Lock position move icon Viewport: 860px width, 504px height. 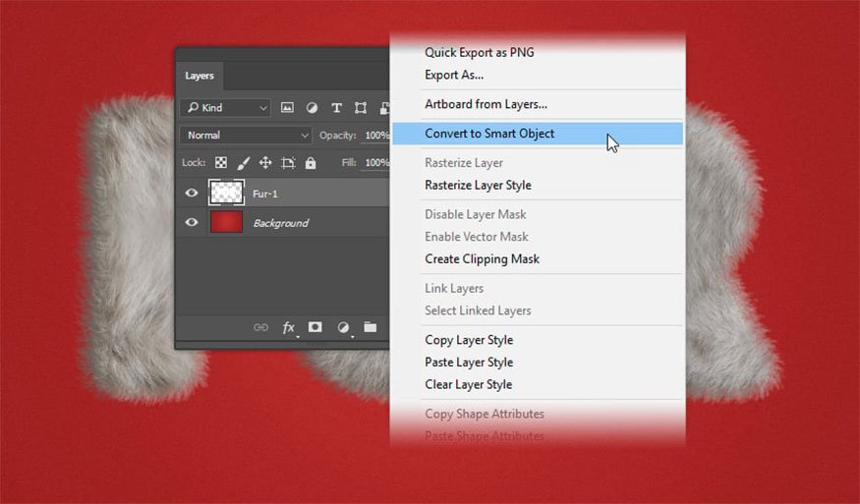(265, 162)
